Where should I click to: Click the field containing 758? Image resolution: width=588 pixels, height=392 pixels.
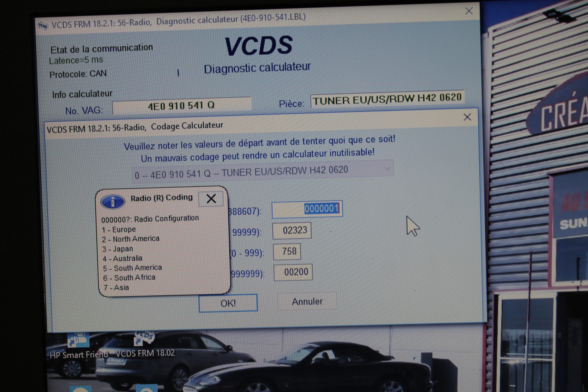pyautogui.click(x=287, y=251)
